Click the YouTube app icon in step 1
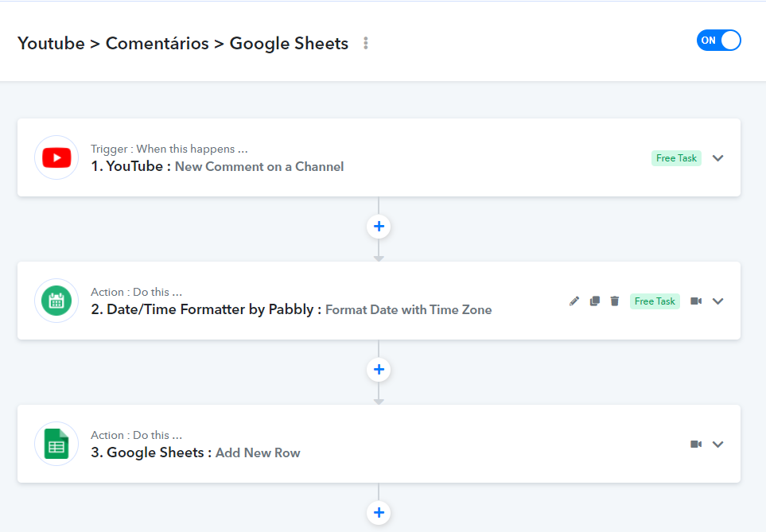 pyautogui.click(x=56, y=157)
